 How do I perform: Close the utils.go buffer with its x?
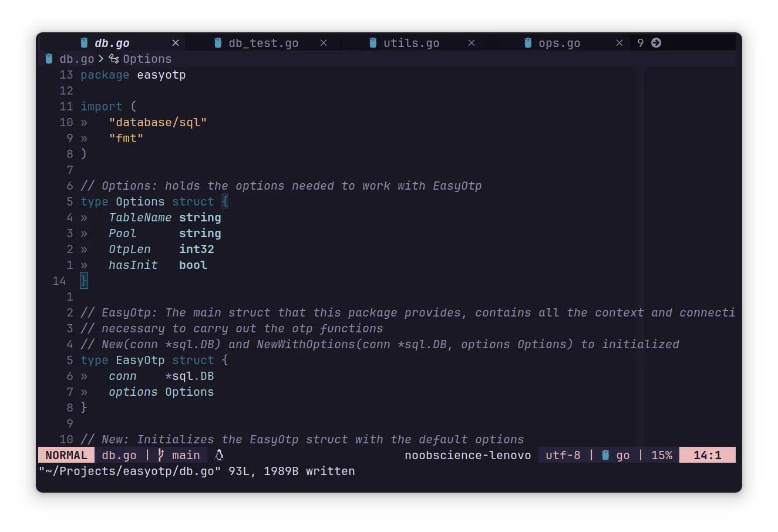click(x=471, y=42)
